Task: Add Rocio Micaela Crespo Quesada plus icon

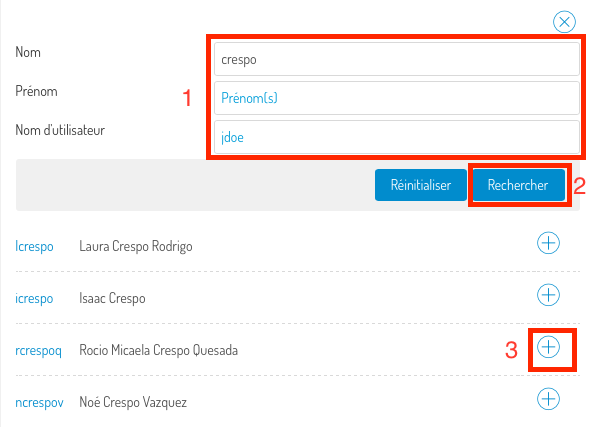Action: click(x=548, y=347)
